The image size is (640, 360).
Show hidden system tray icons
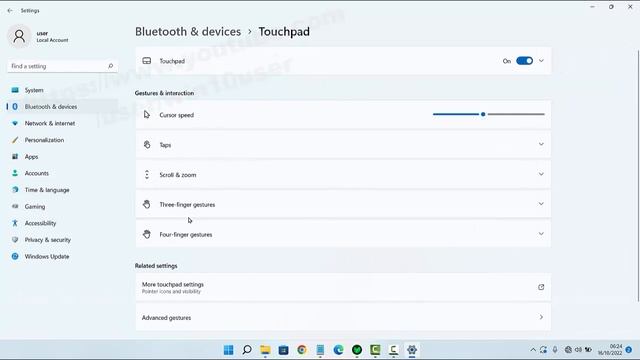(x=533, y=350)
